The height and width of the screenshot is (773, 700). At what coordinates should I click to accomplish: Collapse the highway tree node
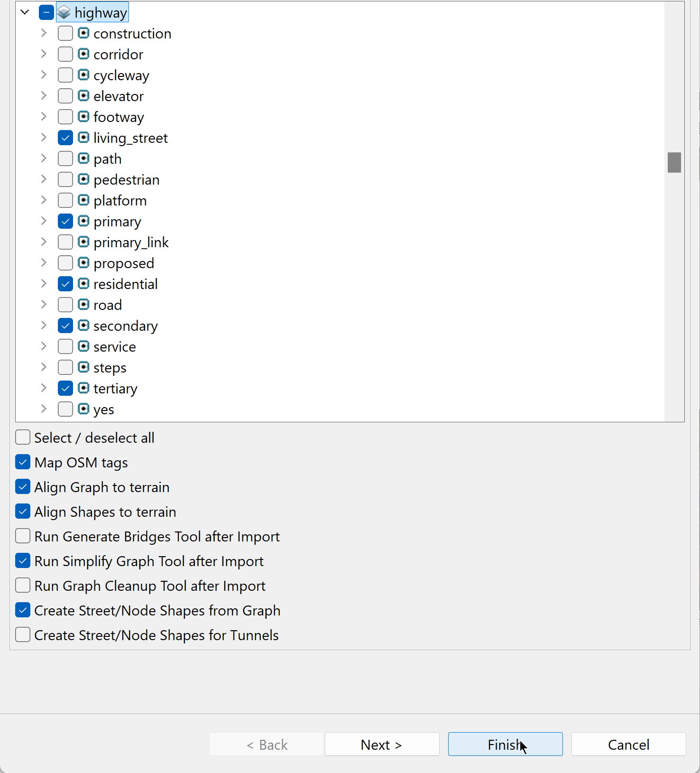pyautogui.click(x=25, y=12)
